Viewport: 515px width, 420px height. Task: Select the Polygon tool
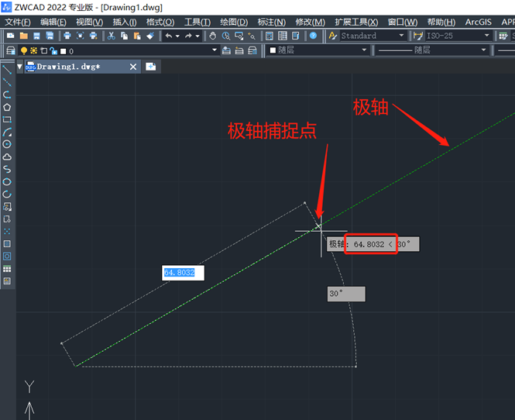(7, 107)
